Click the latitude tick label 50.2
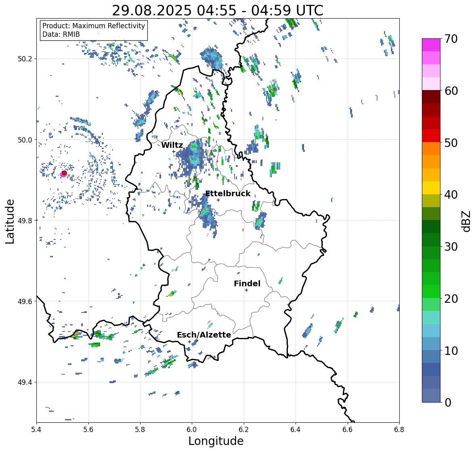Viewport: 476px width, 451px height. (25, 59)
